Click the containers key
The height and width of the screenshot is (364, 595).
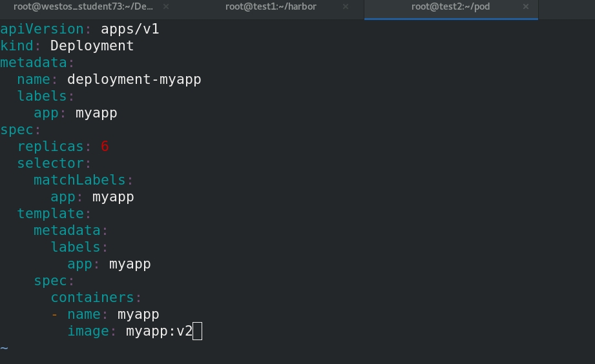(92, 298)
